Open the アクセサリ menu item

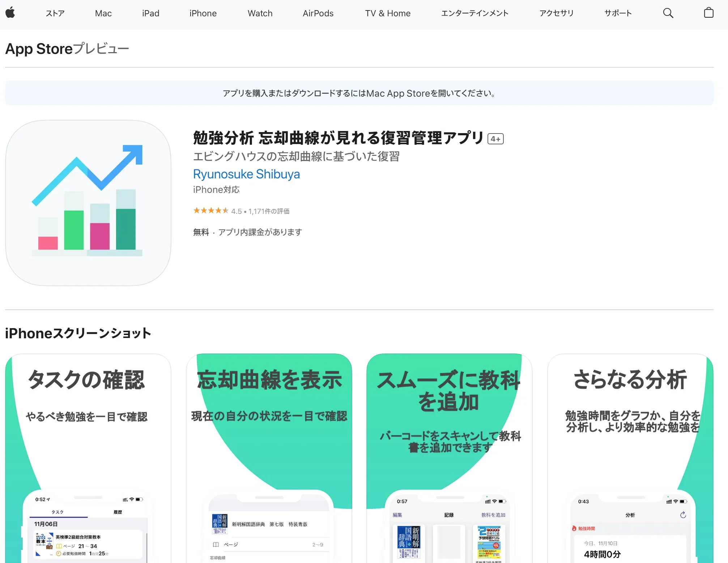(x=556, y=13)
